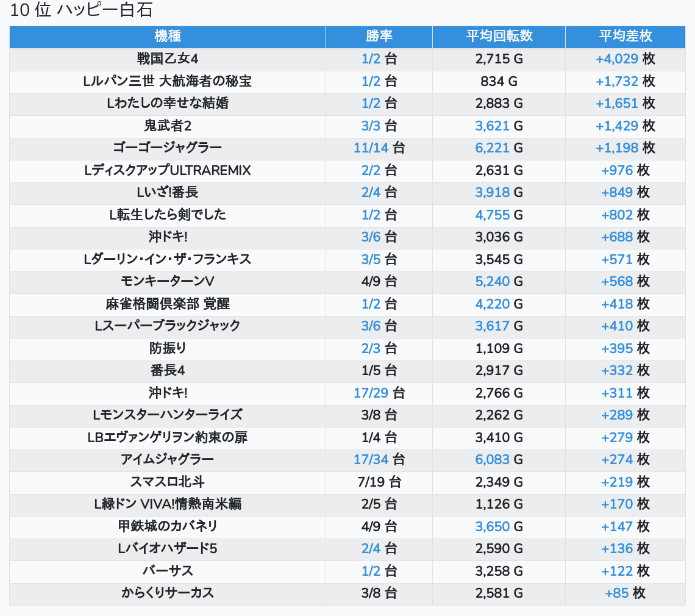Select machine name Lルパン三世 大航海者の秘宝

[x=168, y=81]
